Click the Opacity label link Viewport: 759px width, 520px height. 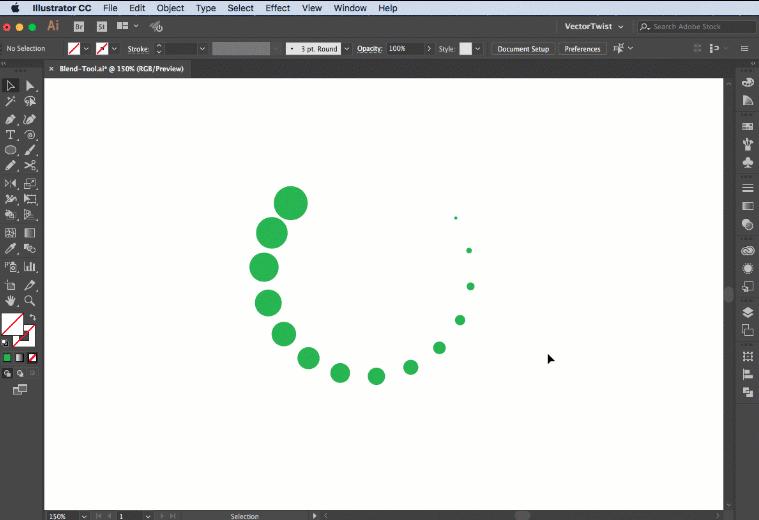coord(369,49)
